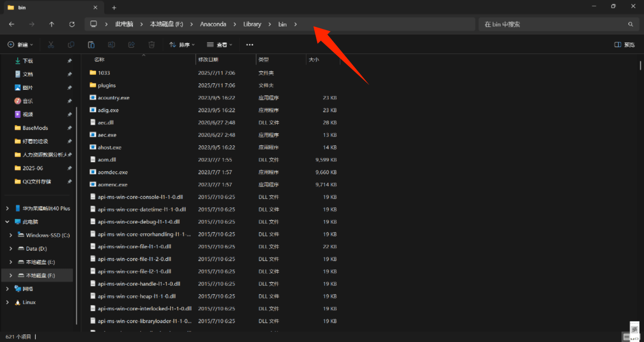Screen dimensions: 644x342
Task: Open the three-dots more options menu
Action: click(250, 45)
